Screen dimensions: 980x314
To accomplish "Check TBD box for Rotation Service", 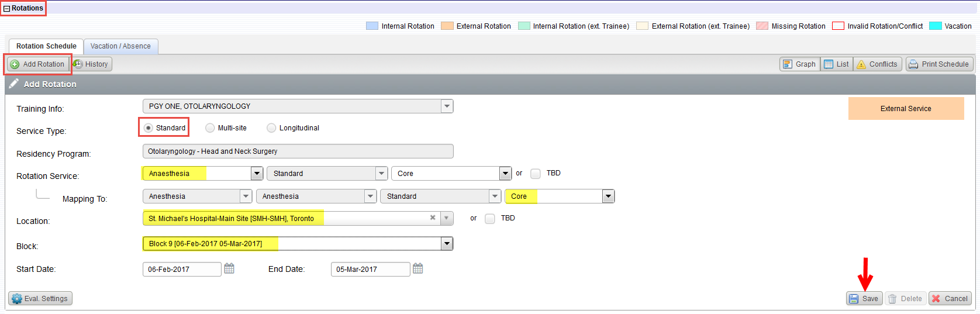I will [536, 174].
